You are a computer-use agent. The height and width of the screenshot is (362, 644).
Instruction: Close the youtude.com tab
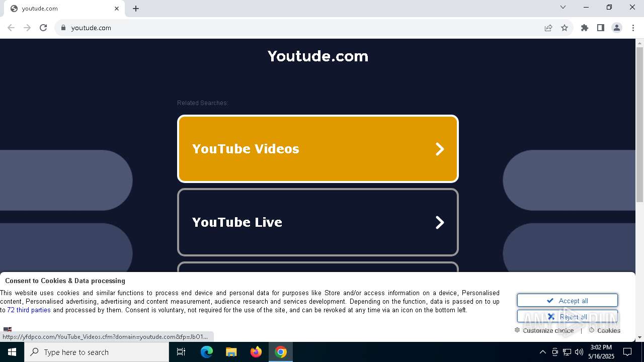tap(117, 9)
